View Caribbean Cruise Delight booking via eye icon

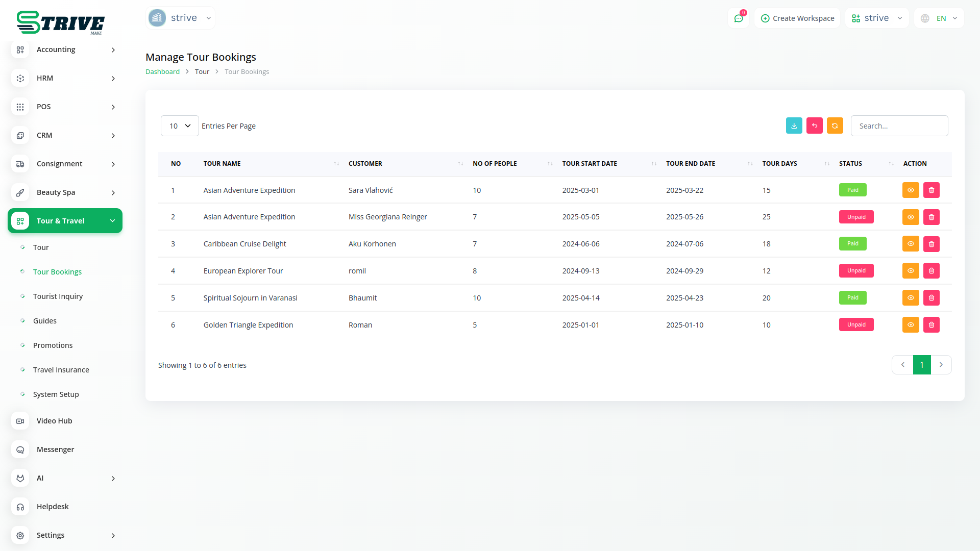point(910,244)
